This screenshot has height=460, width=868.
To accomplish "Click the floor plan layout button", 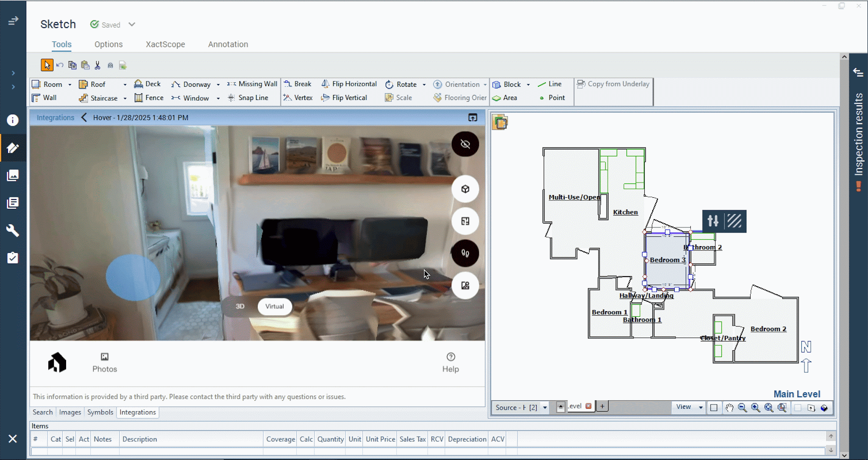I will (465, 221).
